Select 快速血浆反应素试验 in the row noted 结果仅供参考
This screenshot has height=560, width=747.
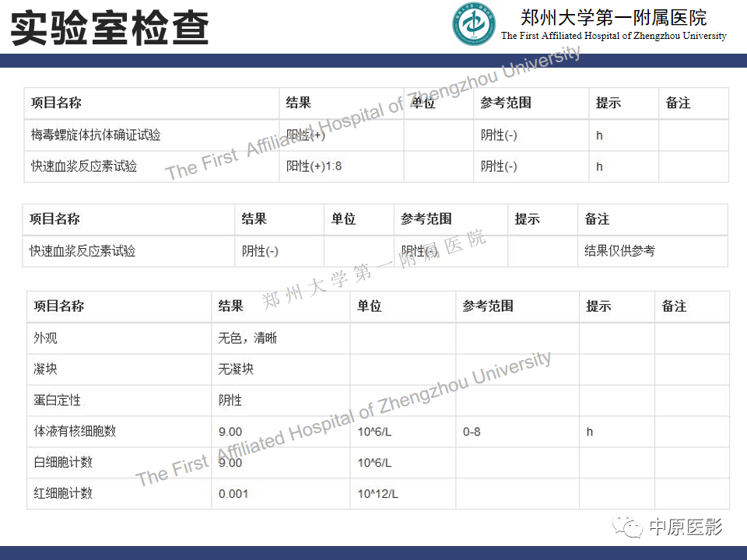tap(82, 250)
